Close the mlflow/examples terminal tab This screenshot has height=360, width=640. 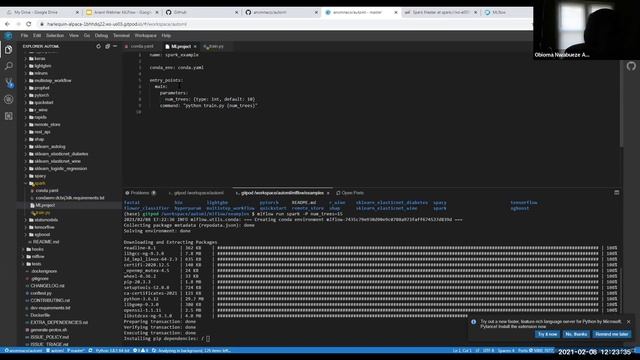(x=328, y=193)
